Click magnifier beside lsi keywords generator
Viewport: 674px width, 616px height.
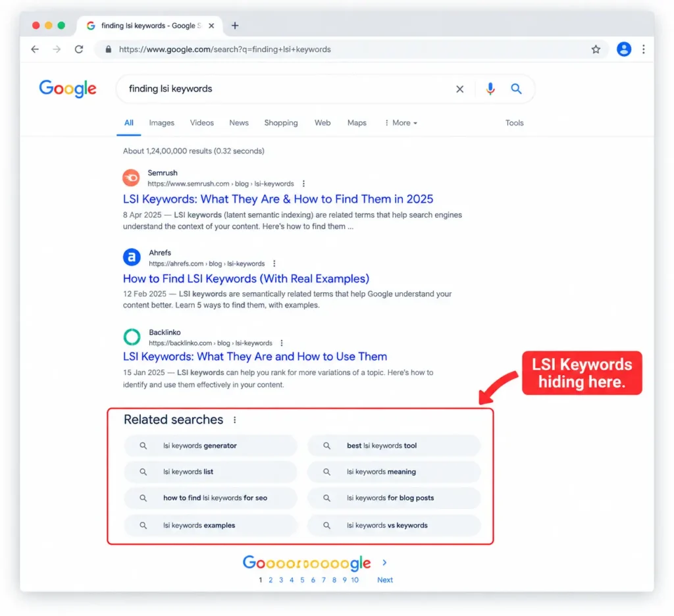pyautogui.click(x=143, y=446)
